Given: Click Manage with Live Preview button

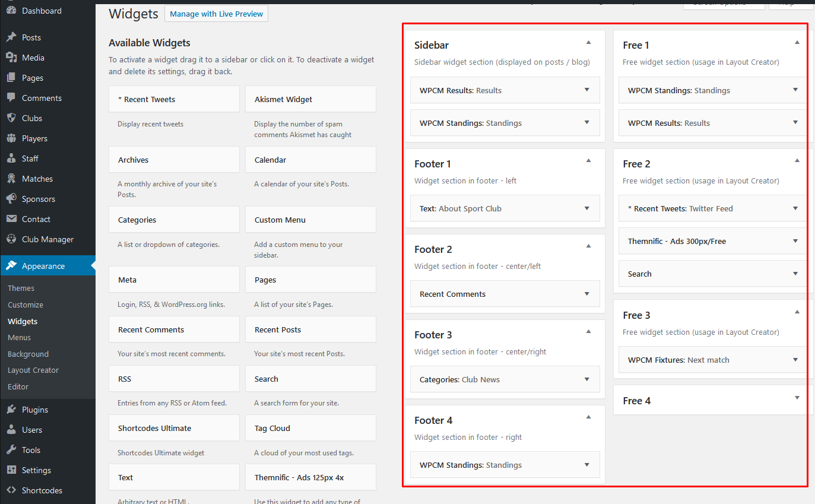Looking at the screenshot, I should [216, 14].
